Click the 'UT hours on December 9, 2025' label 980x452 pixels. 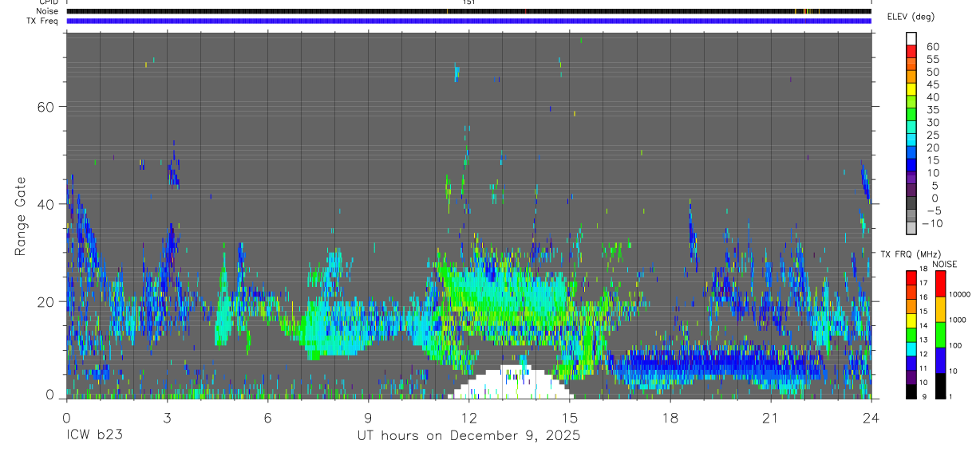[x=468, y=436]
